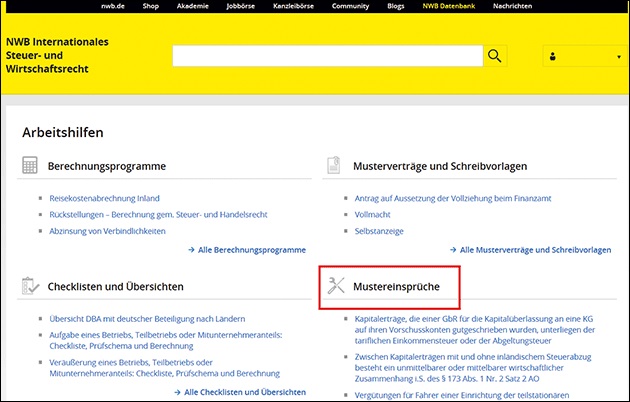Click the user profile icon

552,57
